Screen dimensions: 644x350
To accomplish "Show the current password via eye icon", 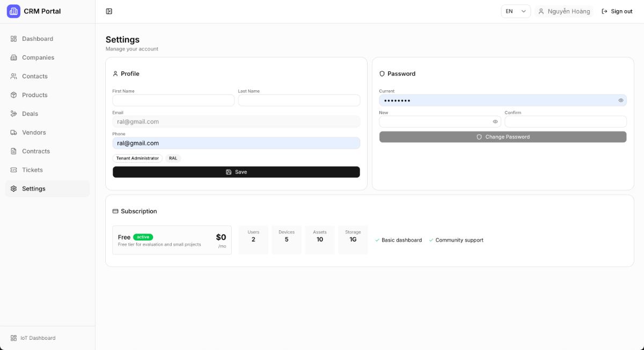I will pos(621,100).
